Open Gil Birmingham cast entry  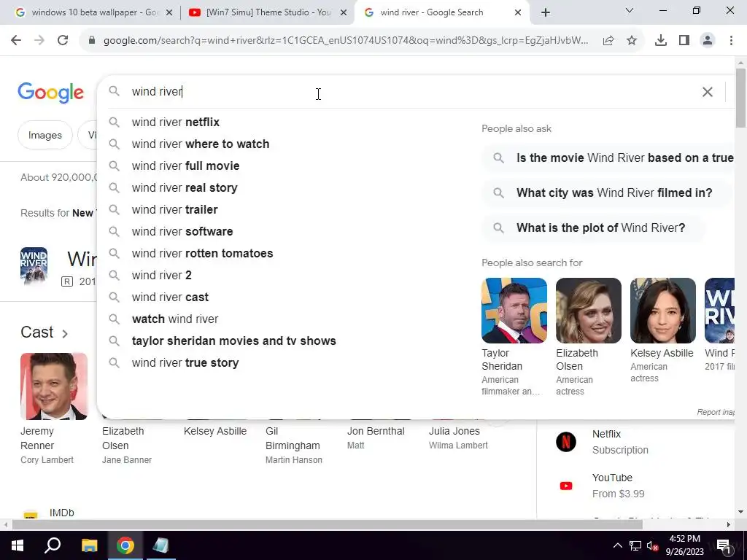coord(293,446)
